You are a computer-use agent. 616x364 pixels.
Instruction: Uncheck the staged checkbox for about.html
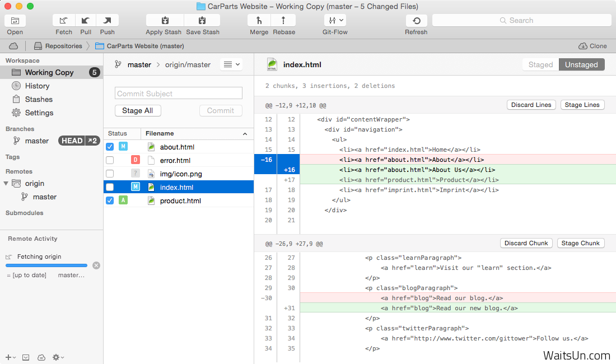click(110, 147)
